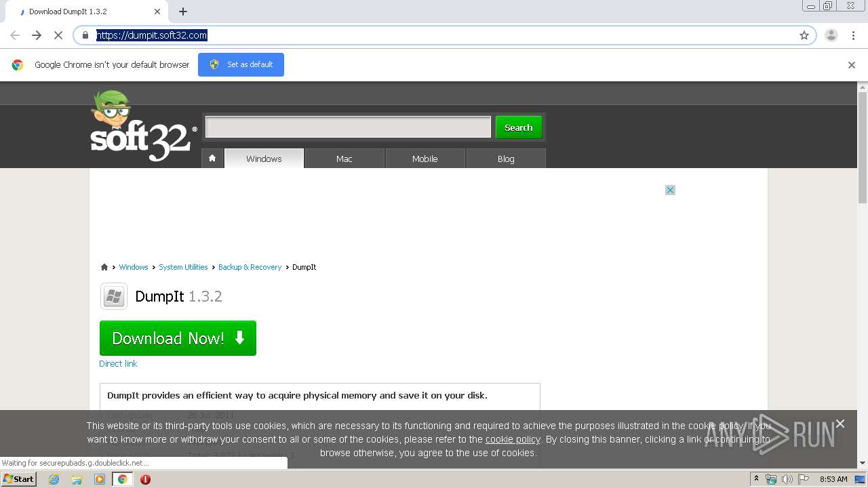Image resolution: width=868 pixels, height=488 pixels.
Task: Open Chrome's three-dot menu
Action: coord(853,35)
